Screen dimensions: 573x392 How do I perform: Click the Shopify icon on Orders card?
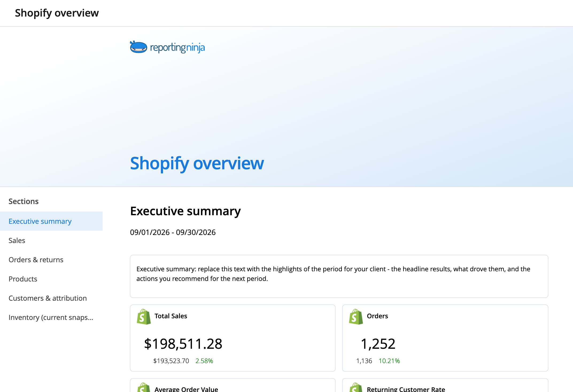tap(356, 317)
